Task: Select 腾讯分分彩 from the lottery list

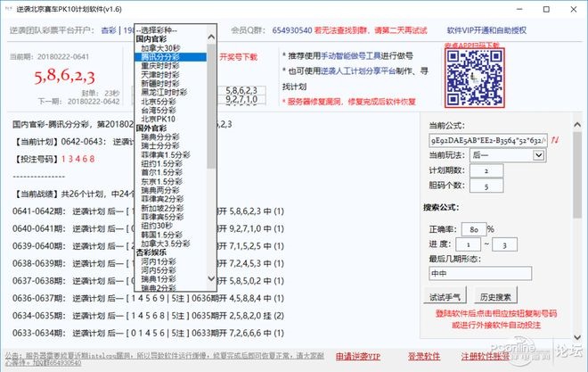Action: pos(164,55)
